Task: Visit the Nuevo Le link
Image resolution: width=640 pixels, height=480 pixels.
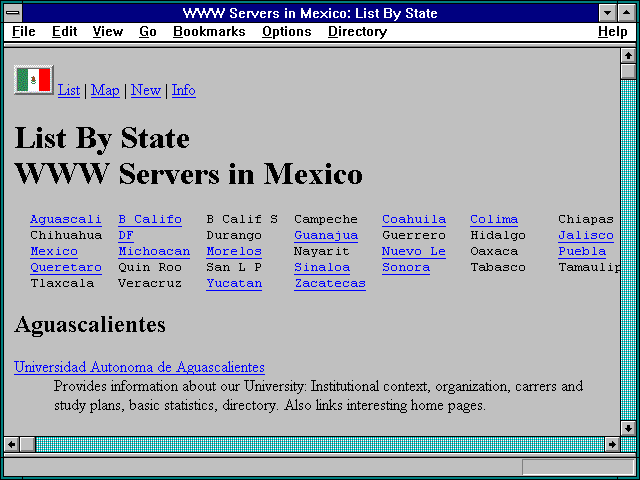Action: (x=414, y=251)
